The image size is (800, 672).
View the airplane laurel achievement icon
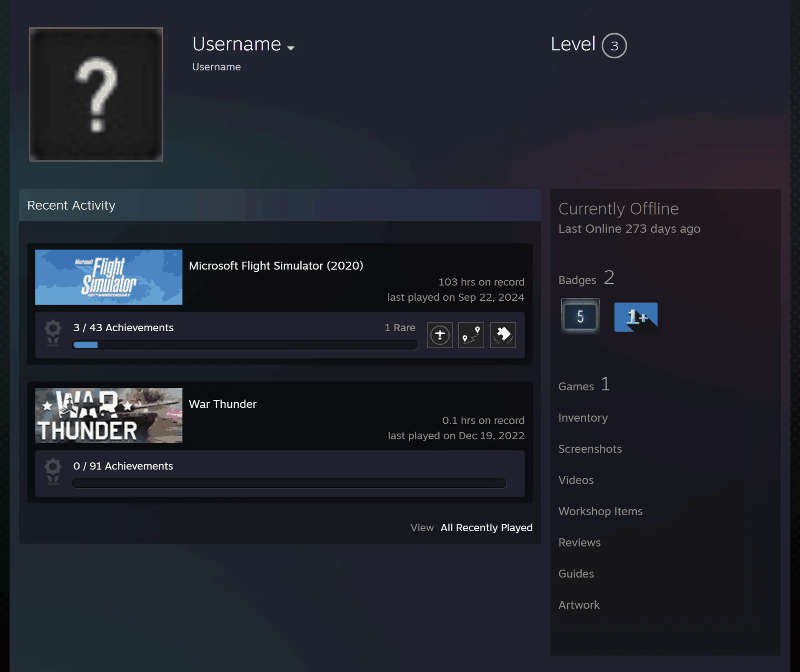pyautogui.click(x=503, y=335)
